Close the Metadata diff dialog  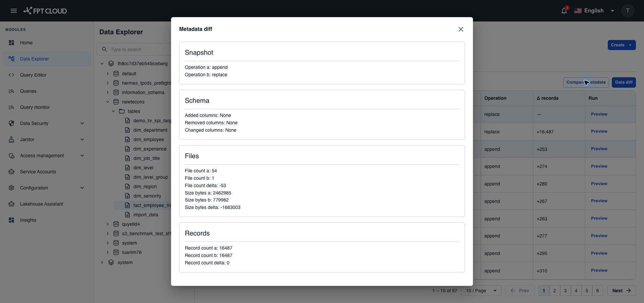[x=461, y=29]
